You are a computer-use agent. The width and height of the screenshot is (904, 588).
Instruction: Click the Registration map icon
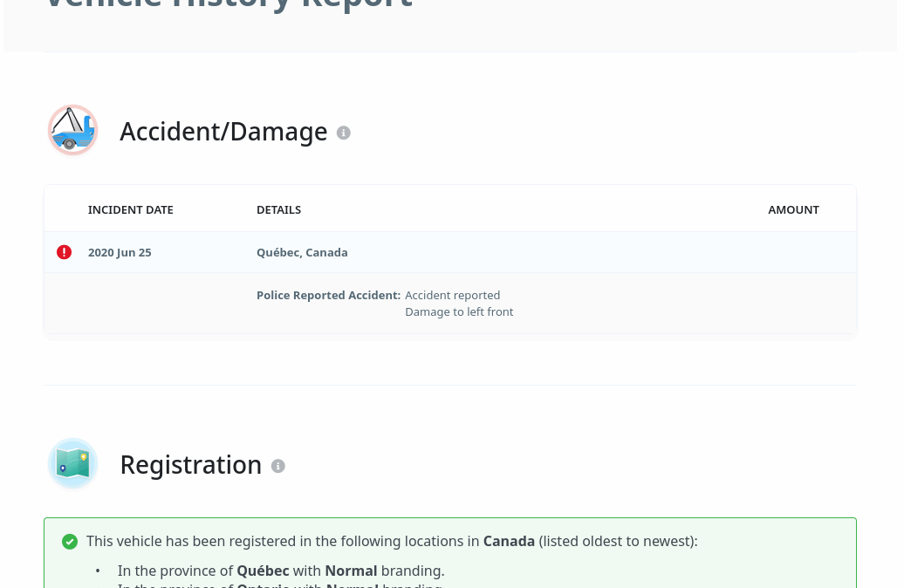[x=72, y=464]
